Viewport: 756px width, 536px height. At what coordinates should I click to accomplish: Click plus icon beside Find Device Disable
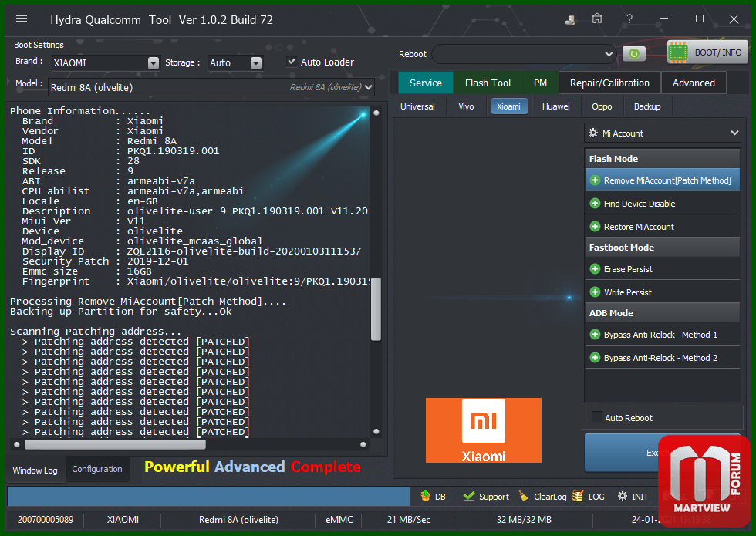tap(595, 204)
